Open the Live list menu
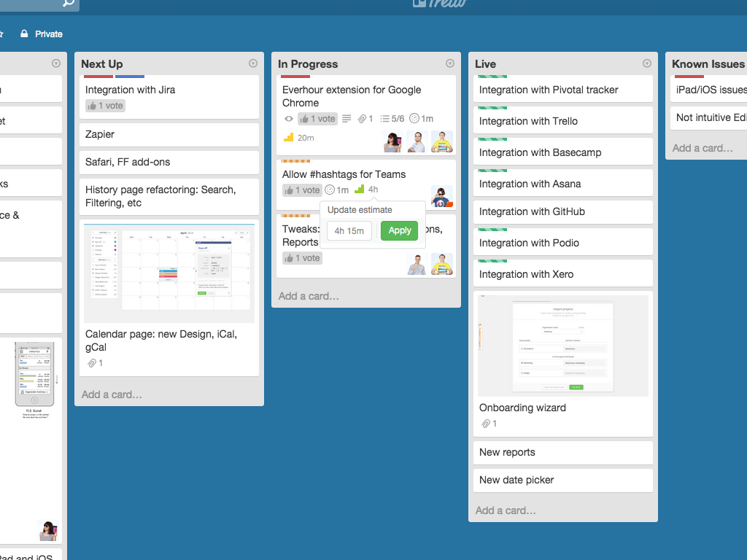This screenshot has height=560, width=747. click(x=646, y=63)
